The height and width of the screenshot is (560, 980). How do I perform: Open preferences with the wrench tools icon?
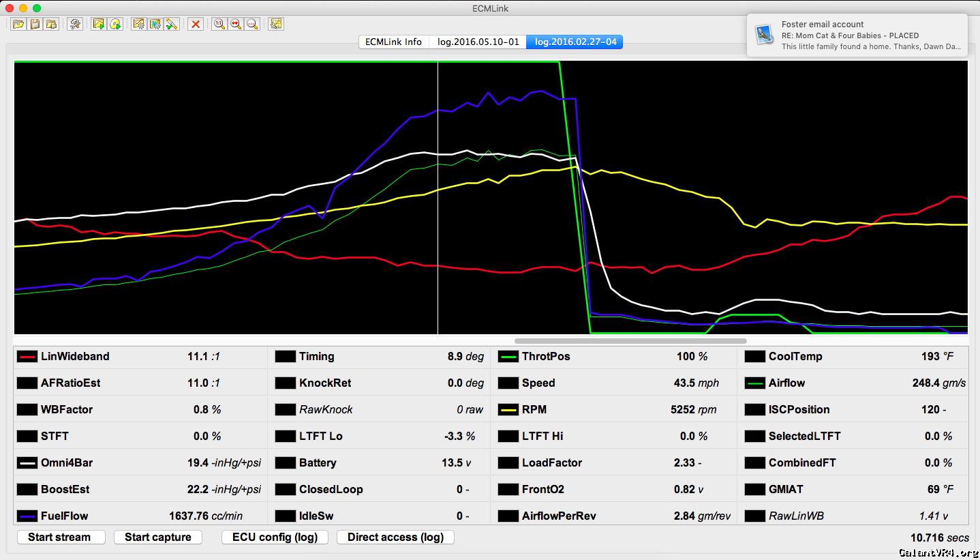[75, 24]
